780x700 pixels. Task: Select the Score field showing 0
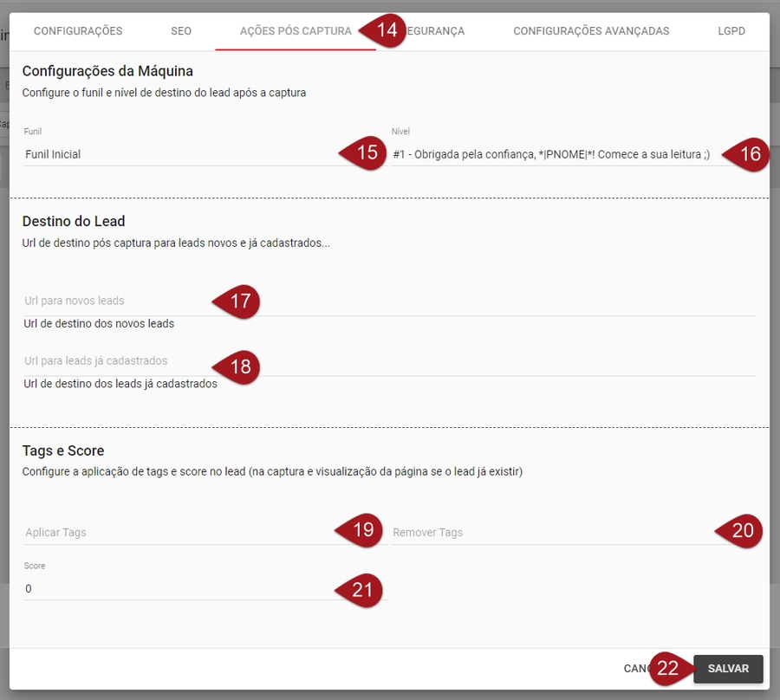click(x=173, y=589)
